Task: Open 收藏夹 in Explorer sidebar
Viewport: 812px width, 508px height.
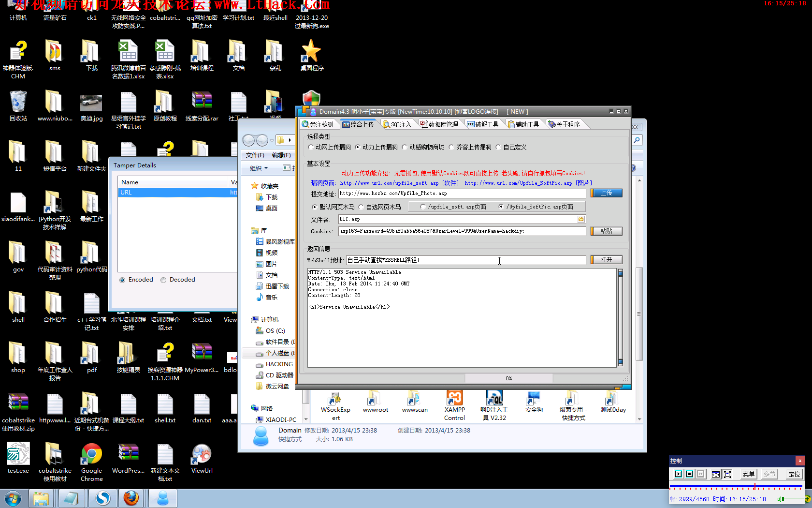Action: pos(265,186)
